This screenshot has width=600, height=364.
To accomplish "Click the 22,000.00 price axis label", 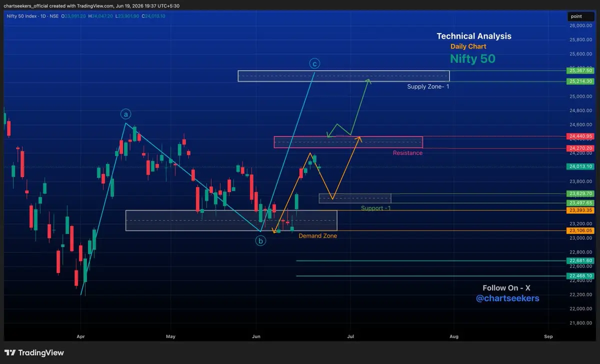I will 580,308.
